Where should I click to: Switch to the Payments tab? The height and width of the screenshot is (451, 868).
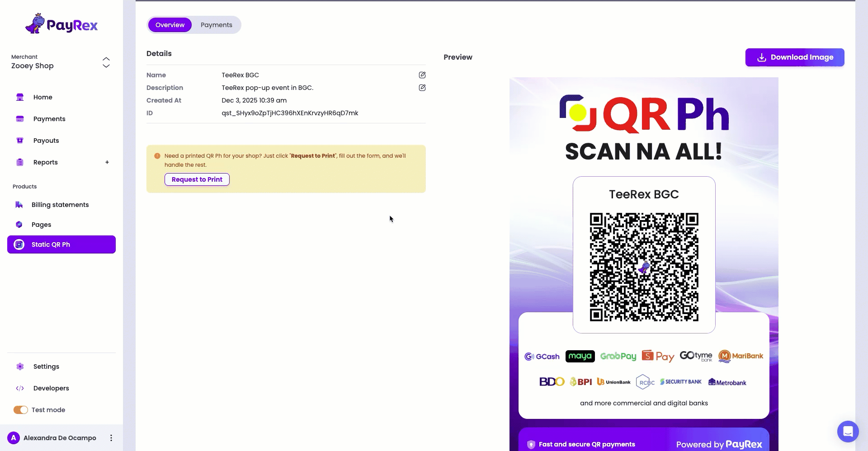point(216,25)
